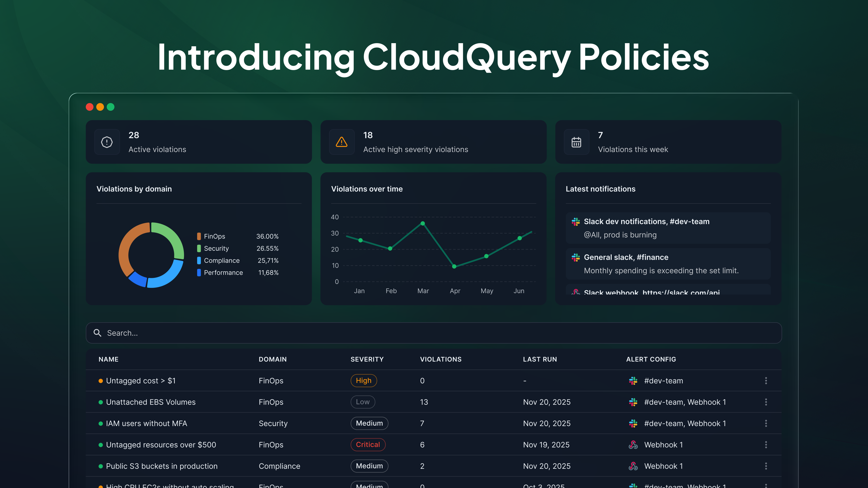Click the Search input field
868x488 pixels.
point(434,333)
